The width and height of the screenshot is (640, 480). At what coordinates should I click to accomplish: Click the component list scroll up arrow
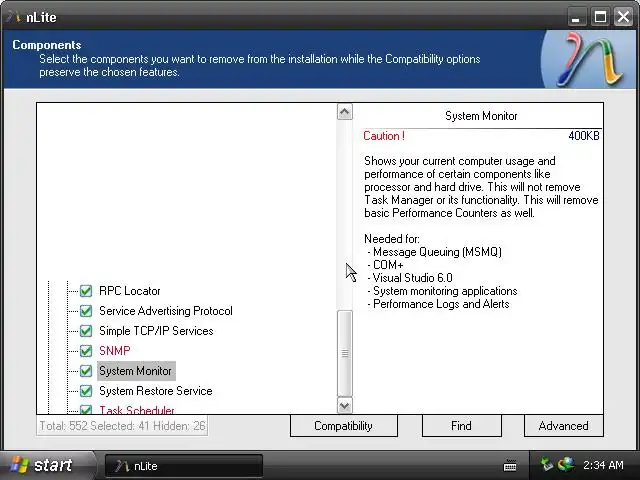point(345,112)
